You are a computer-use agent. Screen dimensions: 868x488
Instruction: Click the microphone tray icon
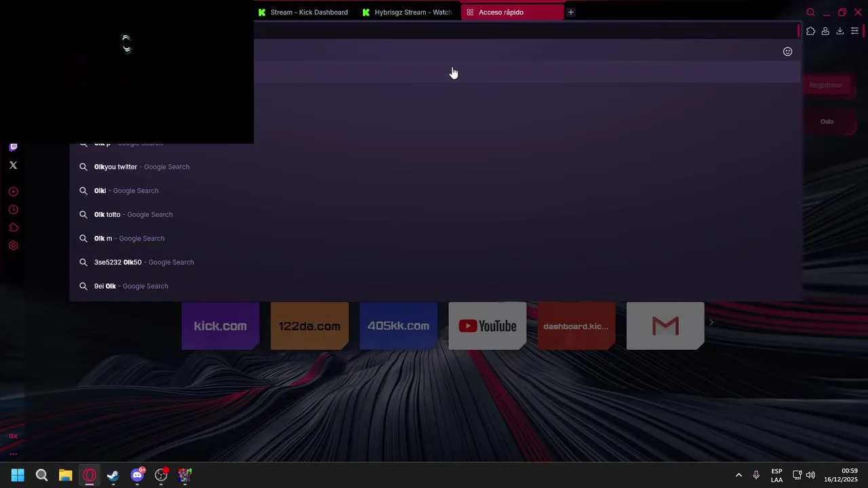point(756,475)
